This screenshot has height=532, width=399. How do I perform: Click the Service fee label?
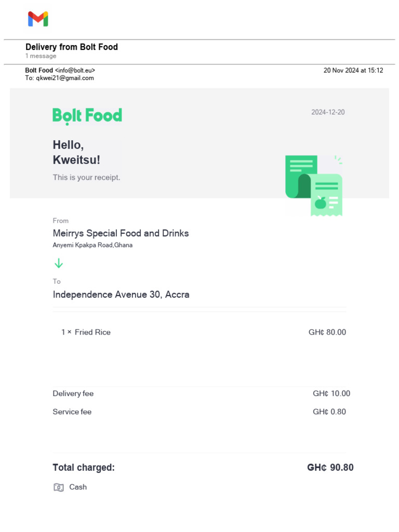(72, 411)
